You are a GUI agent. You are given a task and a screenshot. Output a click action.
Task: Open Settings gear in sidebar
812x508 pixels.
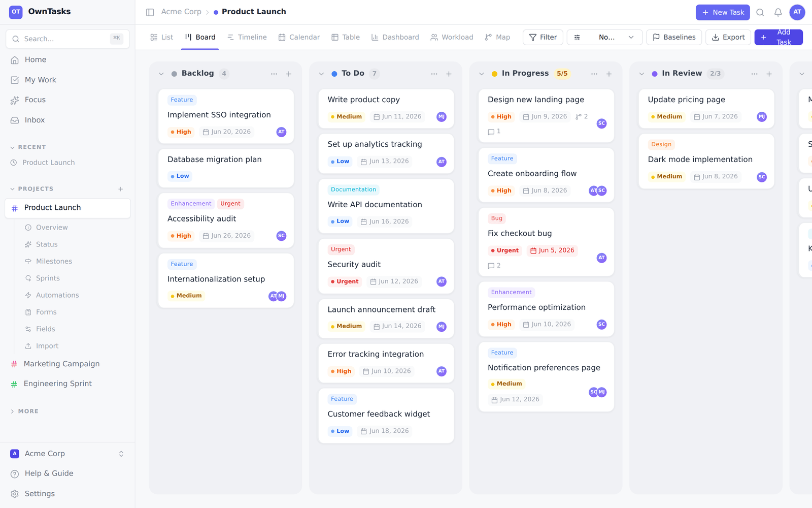click(x=15, y=494)
